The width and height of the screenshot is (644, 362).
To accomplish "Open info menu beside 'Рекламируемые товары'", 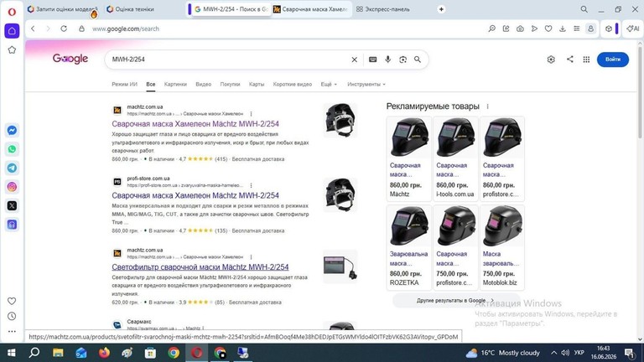I will click(487, 106).
